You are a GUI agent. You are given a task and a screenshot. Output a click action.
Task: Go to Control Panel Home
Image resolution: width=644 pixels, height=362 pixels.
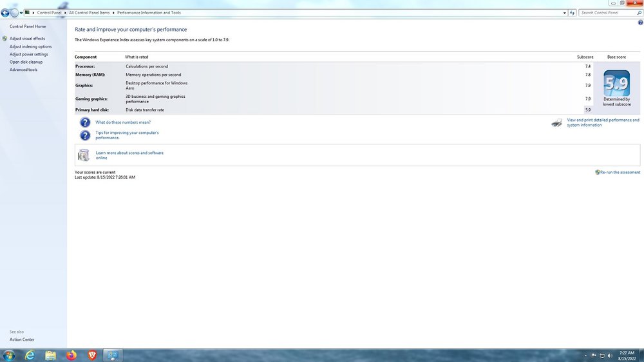click(x=28, y=26)
